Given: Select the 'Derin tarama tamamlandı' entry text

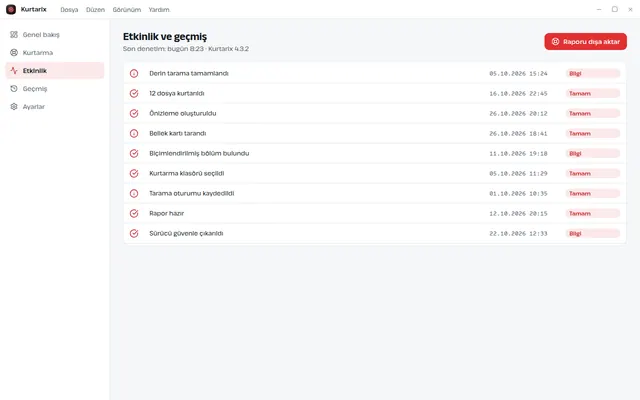Looking at the screenshot, I should tap(189, 73).
